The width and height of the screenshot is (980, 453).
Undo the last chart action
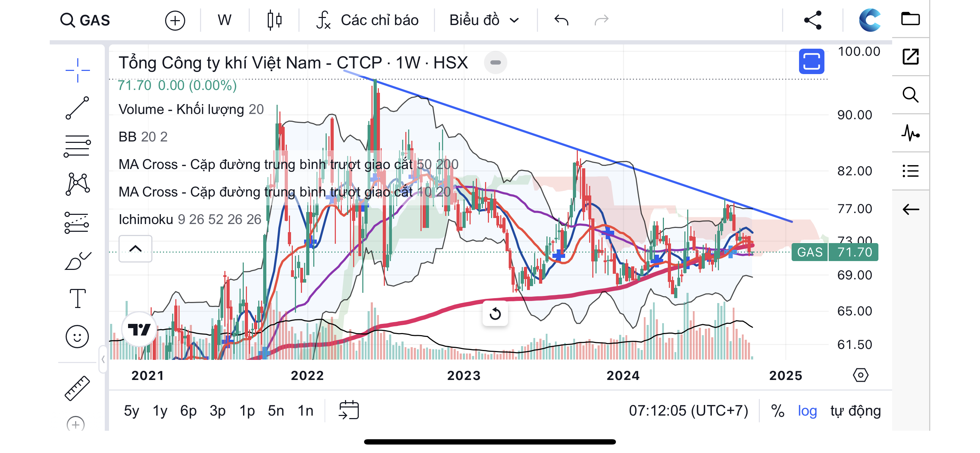point(561,20)
